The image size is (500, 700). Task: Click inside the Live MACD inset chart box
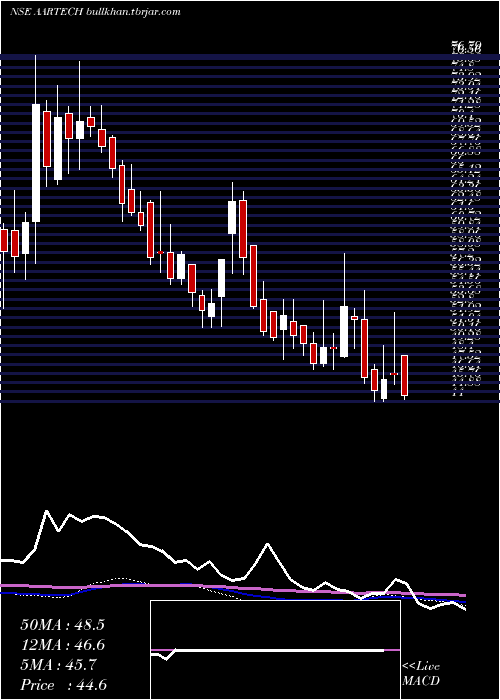point(275,650)
